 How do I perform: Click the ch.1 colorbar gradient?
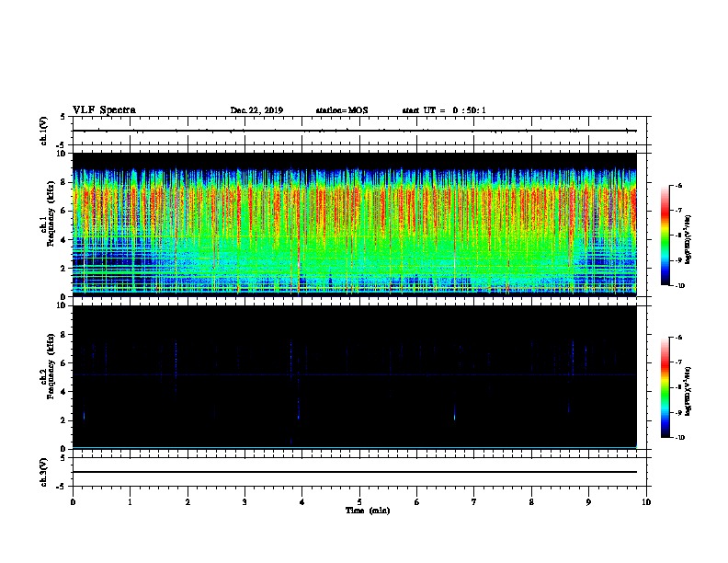point(665,236)
